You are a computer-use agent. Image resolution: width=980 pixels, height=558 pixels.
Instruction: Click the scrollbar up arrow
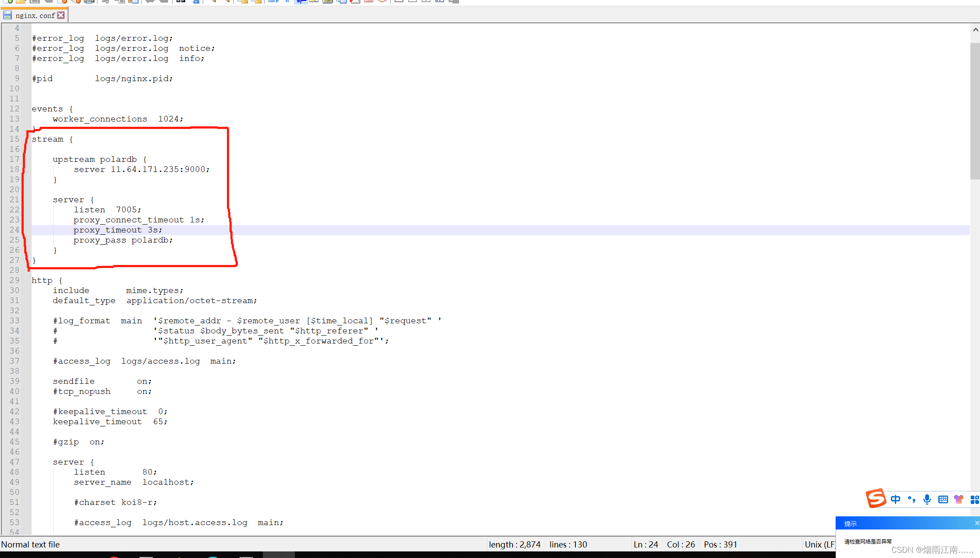pos(975,30)
